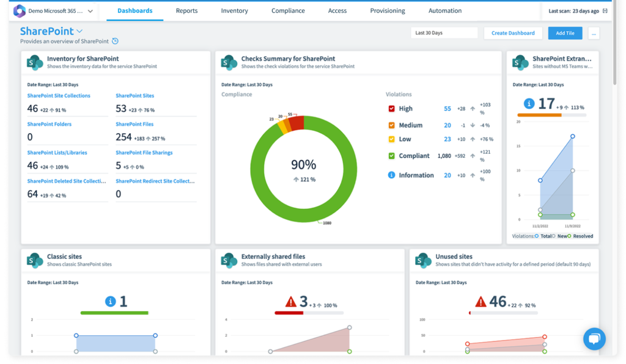Click the 90% compliance value in donut center
The image size is (626, 364).
tap(303, 164)
